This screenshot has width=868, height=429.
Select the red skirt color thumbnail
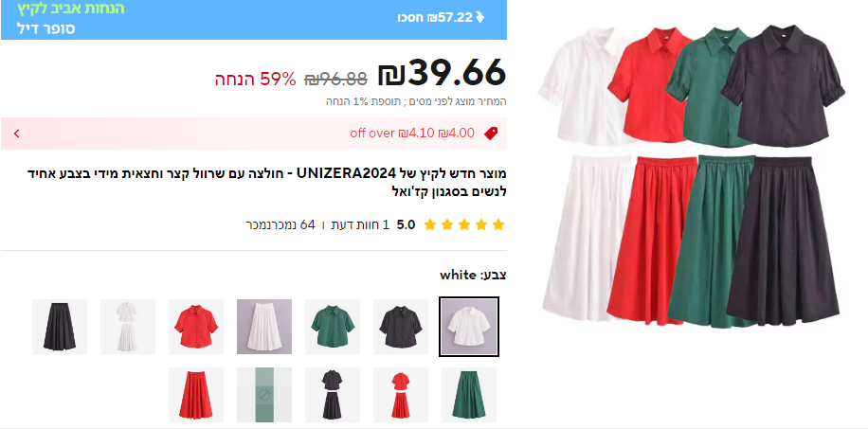(196, 395)
